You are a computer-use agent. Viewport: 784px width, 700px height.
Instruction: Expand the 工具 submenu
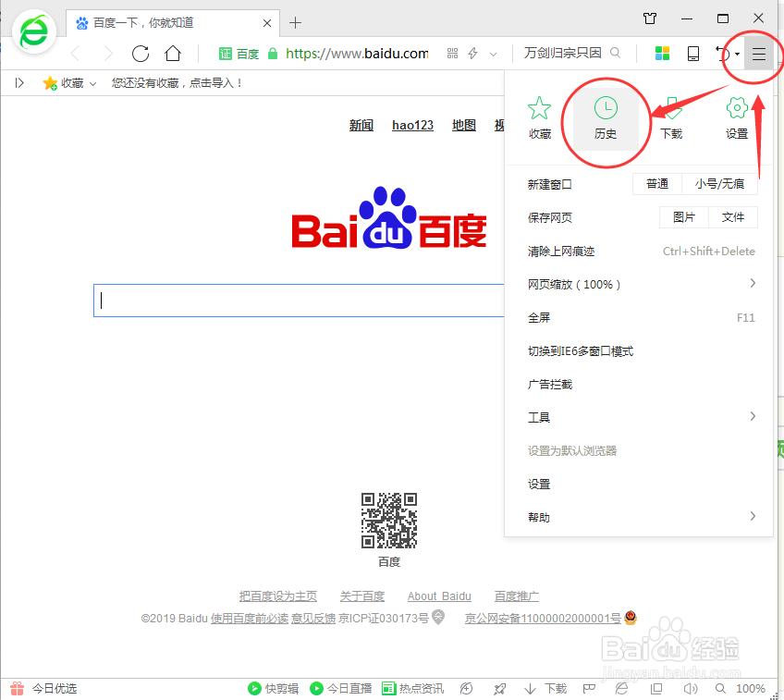tap(539, 416)
